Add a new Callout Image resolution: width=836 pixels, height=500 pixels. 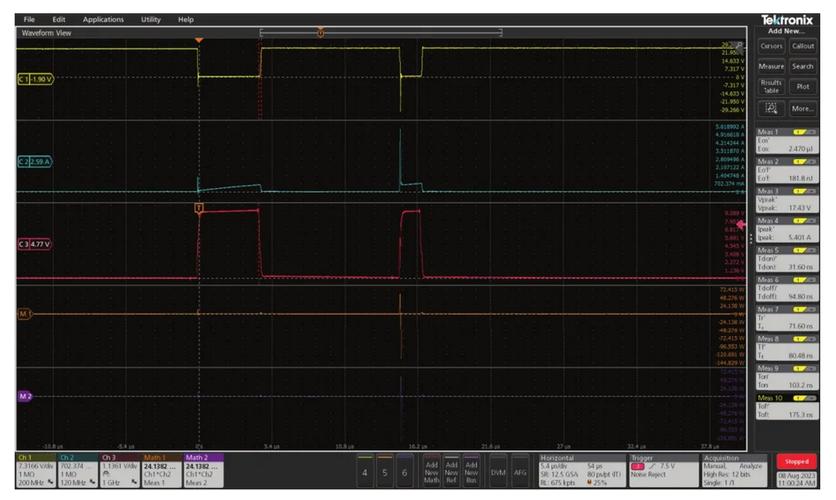pos(802,46)
